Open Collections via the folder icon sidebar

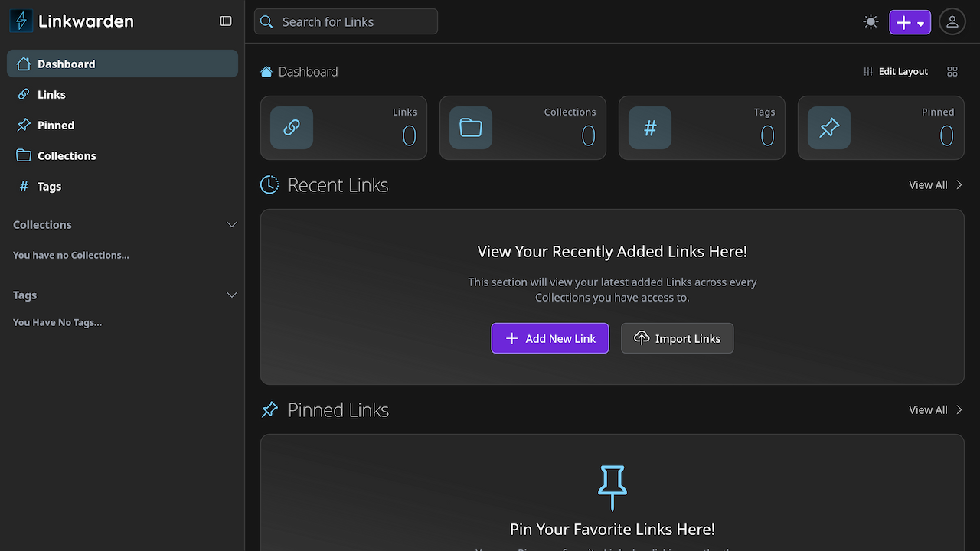24,155
